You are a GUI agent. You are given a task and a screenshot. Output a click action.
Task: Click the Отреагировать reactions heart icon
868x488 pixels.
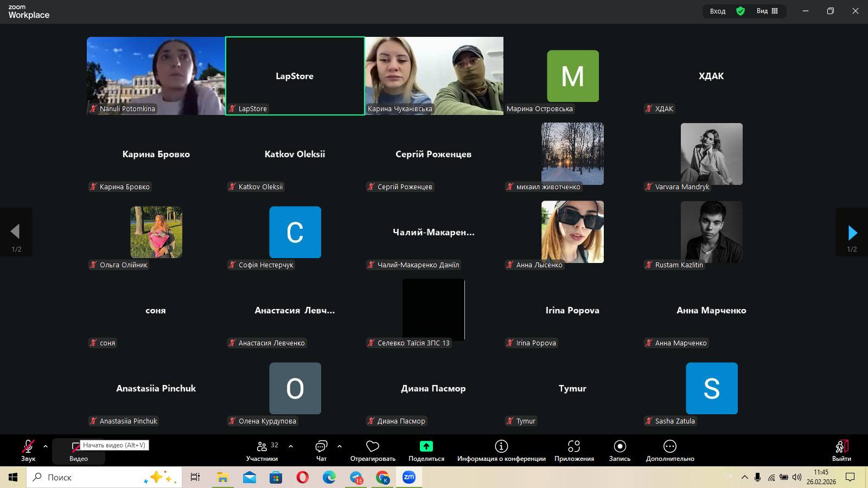click(373, 450)
